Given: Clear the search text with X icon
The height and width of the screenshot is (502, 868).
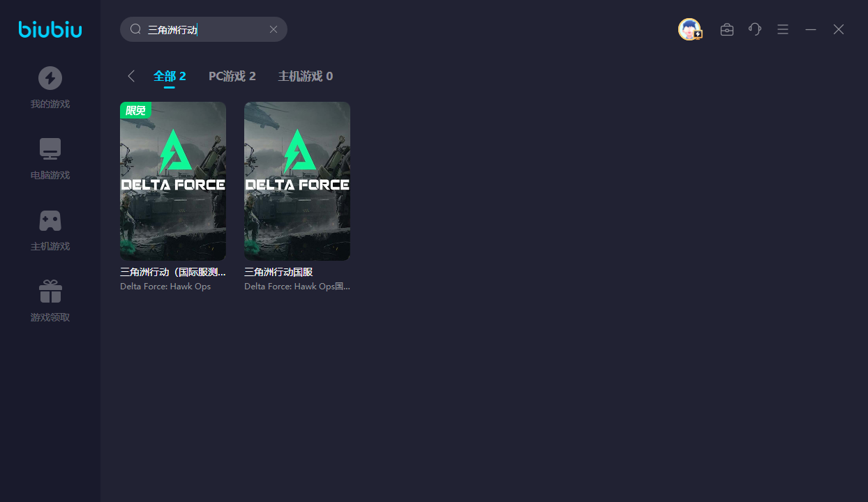Looking at the screenshot, I should (x=274, y=29).
